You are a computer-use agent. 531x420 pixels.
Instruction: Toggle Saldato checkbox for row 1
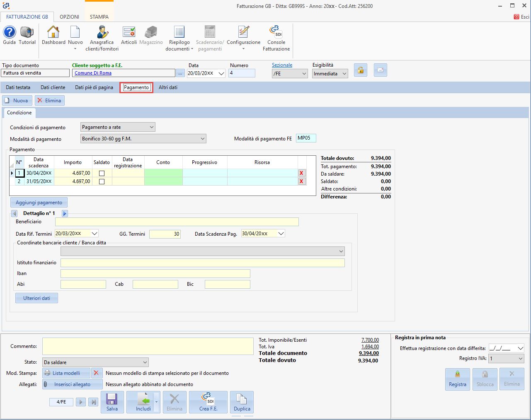[102, 173]
